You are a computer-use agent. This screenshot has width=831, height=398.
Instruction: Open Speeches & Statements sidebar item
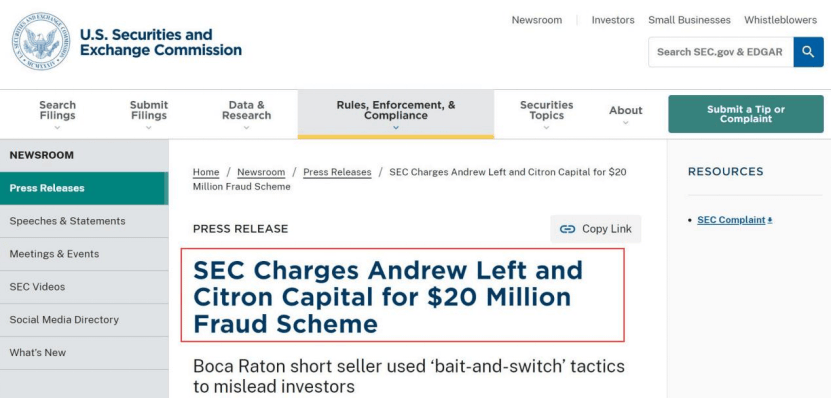click(84, 221)
